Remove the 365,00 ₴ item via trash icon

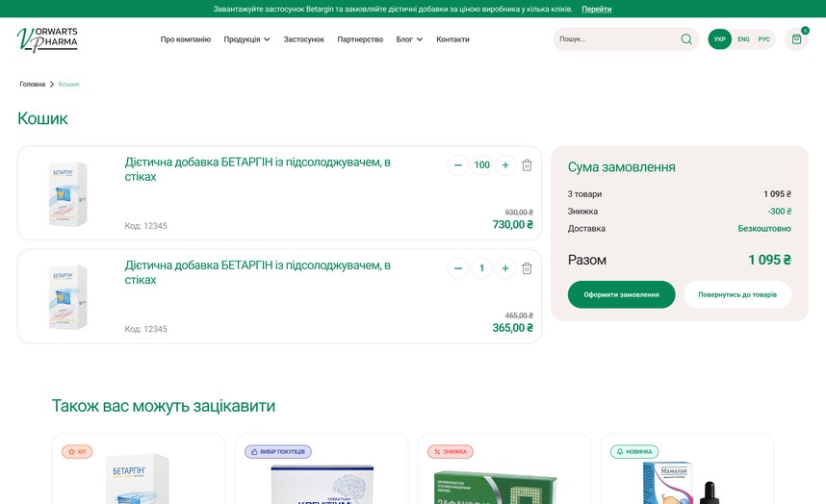(x=527, y=268)
